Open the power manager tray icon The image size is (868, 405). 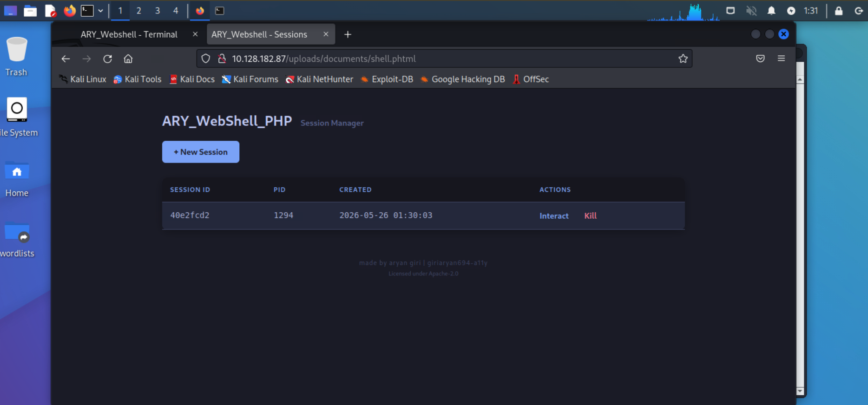791,10
